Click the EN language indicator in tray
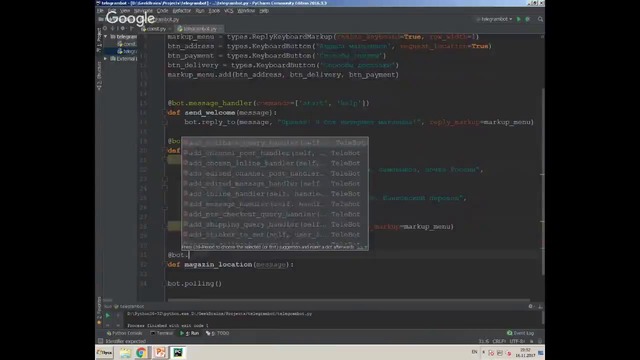640x360 pixels. pyautogui.click(x=474, y=352)
